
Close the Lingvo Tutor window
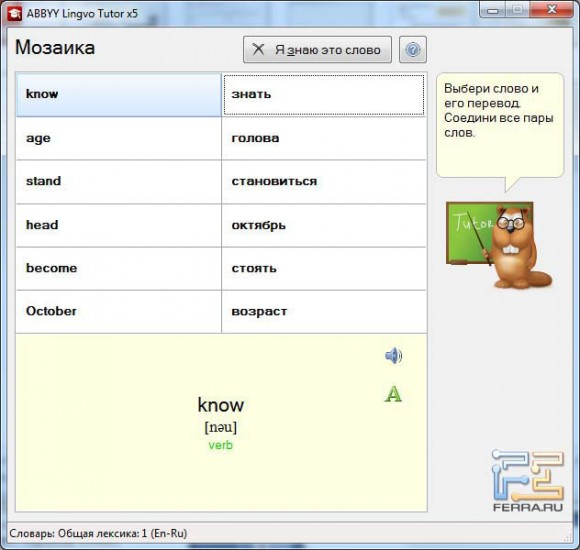tap(552, 10)
